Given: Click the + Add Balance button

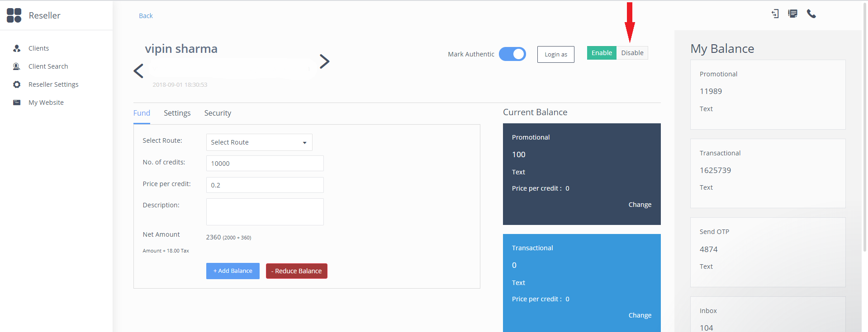Looking at the screenshot, I should (233, 271).
